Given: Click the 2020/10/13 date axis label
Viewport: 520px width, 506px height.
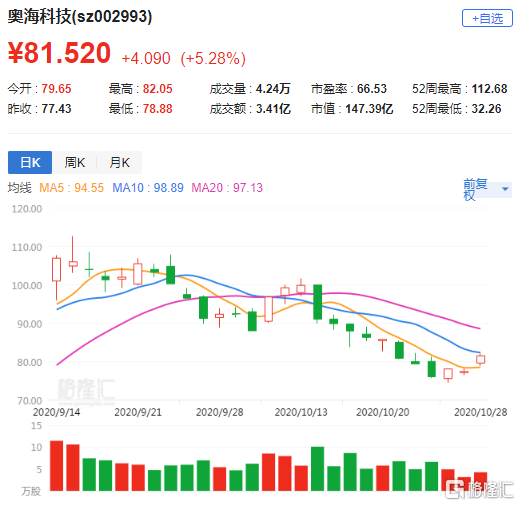Looking at the screenshot, I should pos(301,412).
